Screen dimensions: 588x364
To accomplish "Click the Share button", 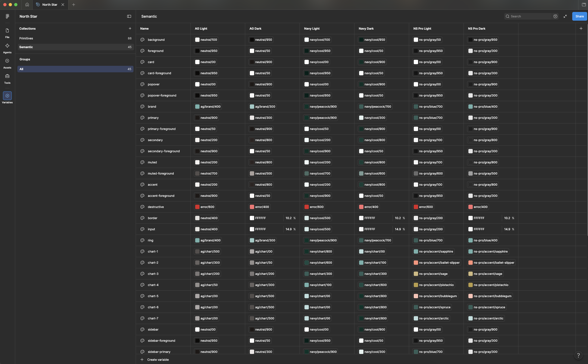I will coord(579,16).
